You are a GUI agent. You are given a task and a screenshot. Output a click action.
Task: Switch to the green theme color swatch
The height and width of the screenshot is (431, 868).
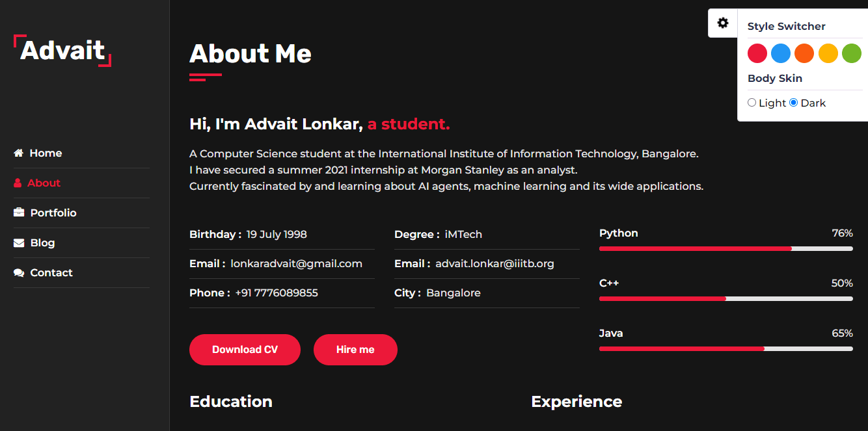tap(851, 53)
